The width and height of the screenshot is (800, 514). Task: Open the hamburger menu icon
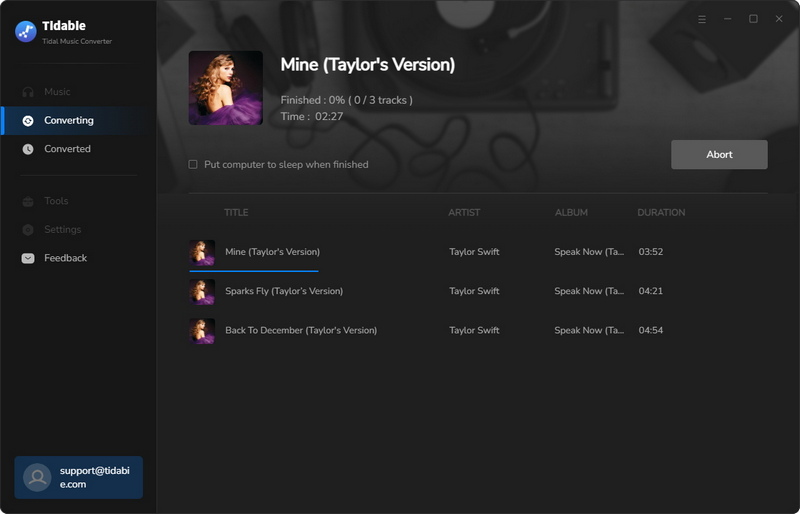click(702, 19)
